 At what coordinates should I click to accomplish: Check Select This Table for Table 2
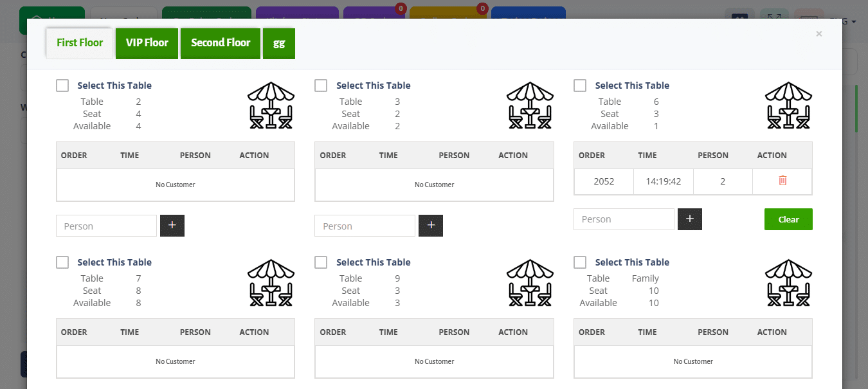pos(62,86)
